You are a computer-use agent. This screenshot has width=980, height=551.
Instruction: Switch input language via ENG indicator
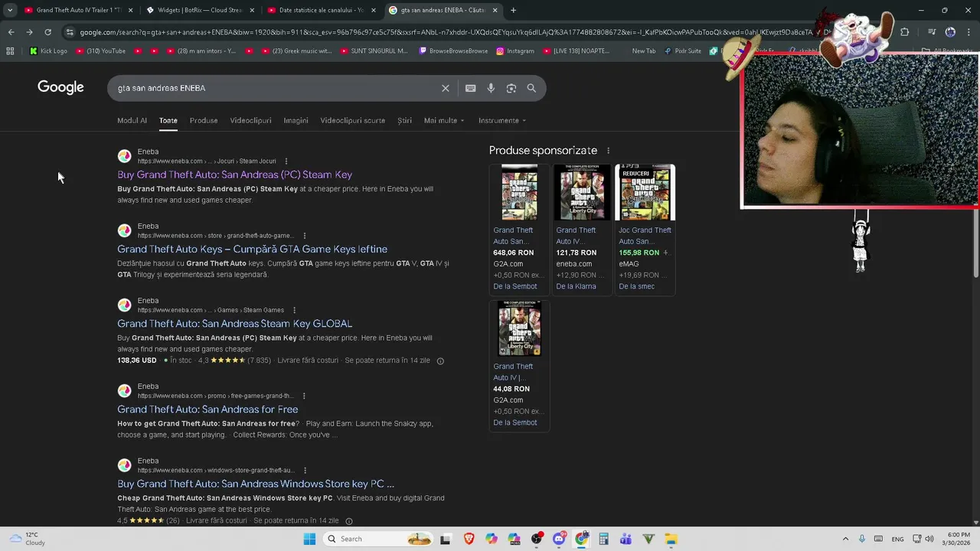[897, 539]
